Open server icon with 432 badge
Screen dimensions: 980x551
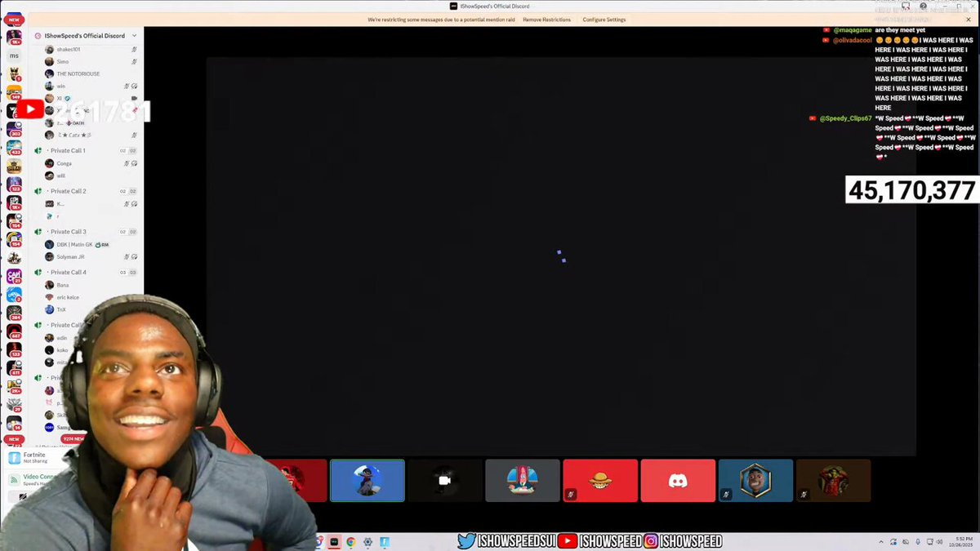[14, 148]
